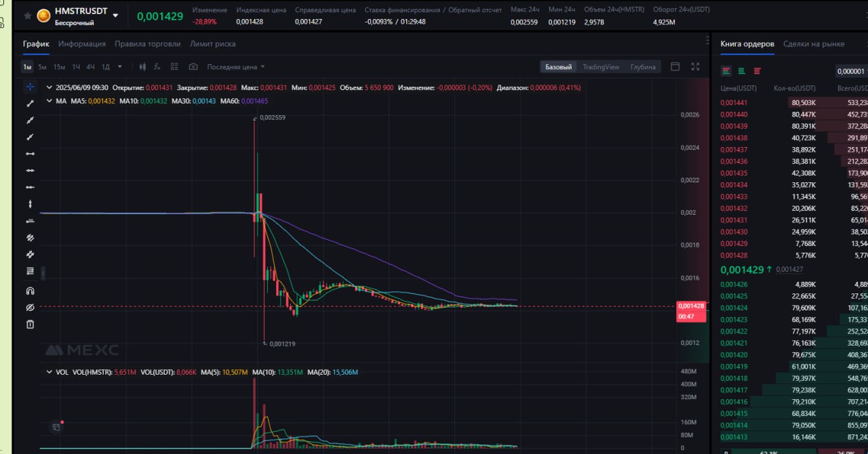The width and height of the screenshot is (868, 454).
Task: Hide all drawings with the eye icon
Action: [30, 308]
